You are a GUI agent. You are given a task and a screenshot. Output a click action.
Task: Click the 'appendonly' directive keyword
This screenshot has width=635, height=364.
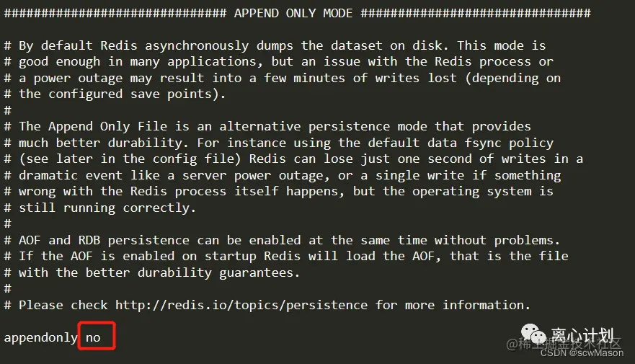click(x=40, y=337)
